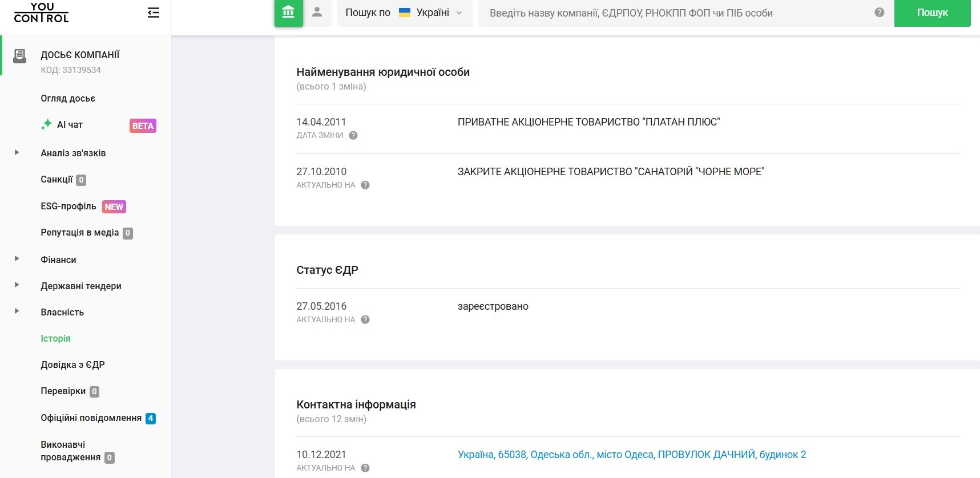Open the company dossier document icon
The width and height of the screenshot is (980, 478).
click(20, 56)
